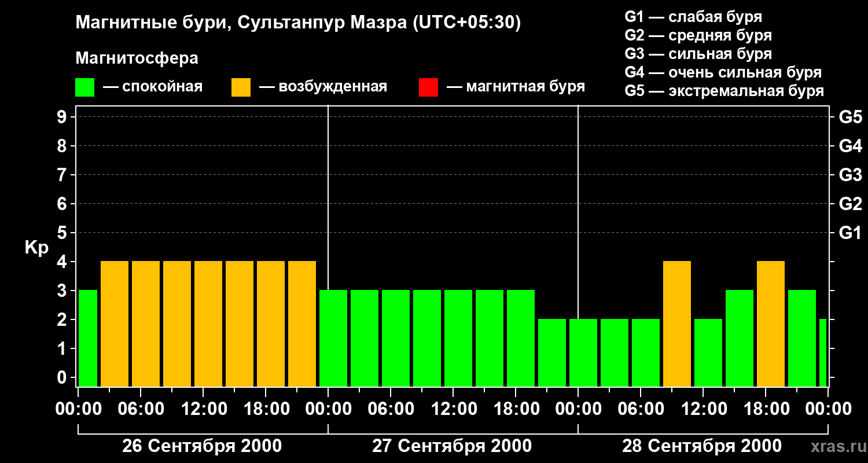Viewport: 868px width, 463px height.
Task: Click the "12:00" time label for 27 Сентября
Action: pos(453,409)
